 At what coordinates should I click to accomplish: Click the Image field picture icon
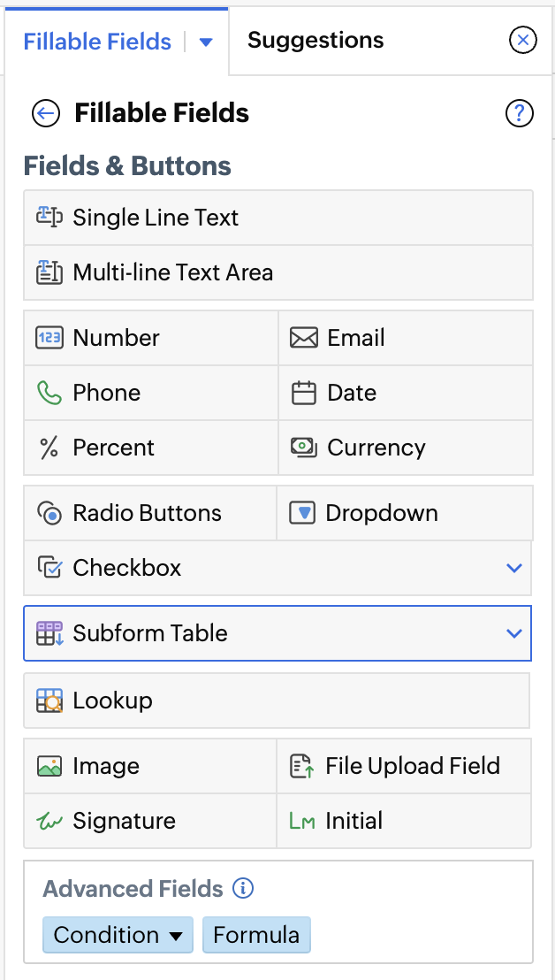pyautogui.click(x=49, y=766)
